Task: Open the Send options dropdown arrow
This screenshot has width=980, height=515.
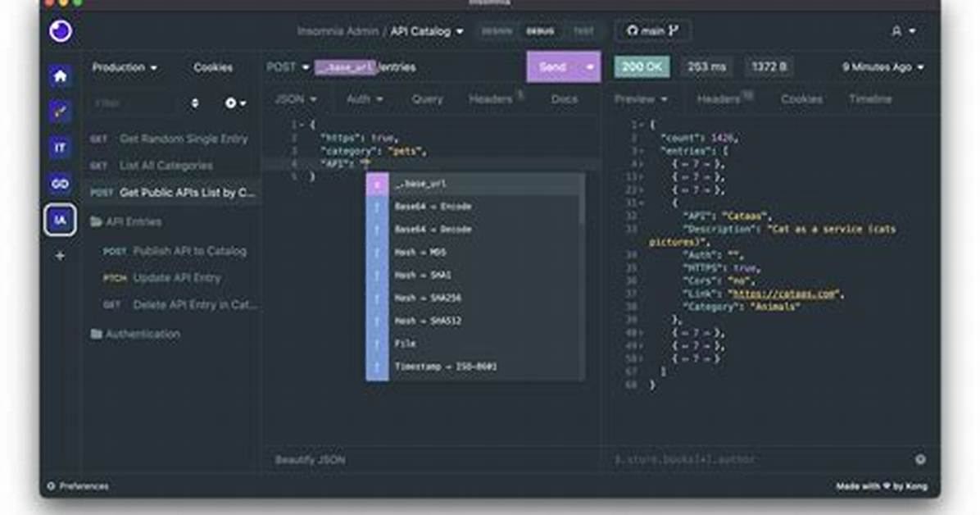Action: pos(589,67)
